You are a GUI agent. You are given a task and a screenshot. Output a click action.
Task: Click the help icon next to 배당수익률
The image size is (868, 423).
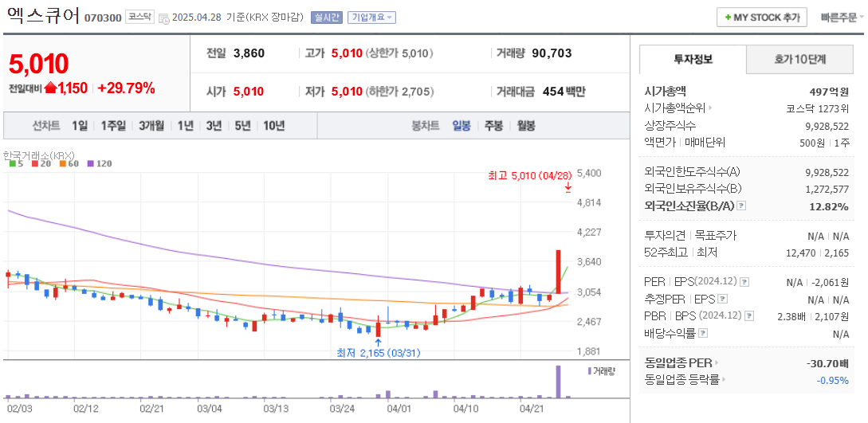pyautogui.click(x=702, y=334)
